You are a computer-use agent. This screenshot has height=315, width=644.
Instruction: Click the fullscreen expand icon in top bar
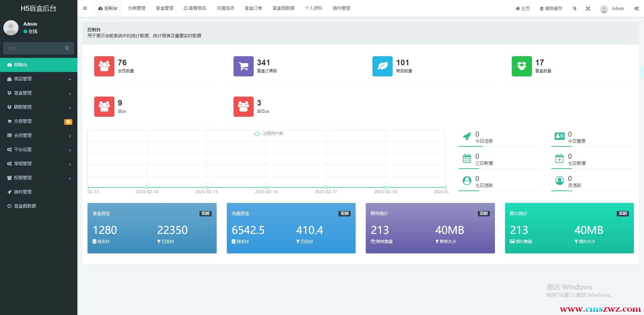click(x=588, y=8)
